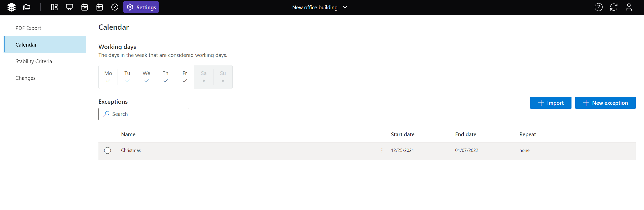Image resolution: width=644 pixels, height=210 pixels.
Task: Open help via the question mark icon
Action: tap(598, 7)
